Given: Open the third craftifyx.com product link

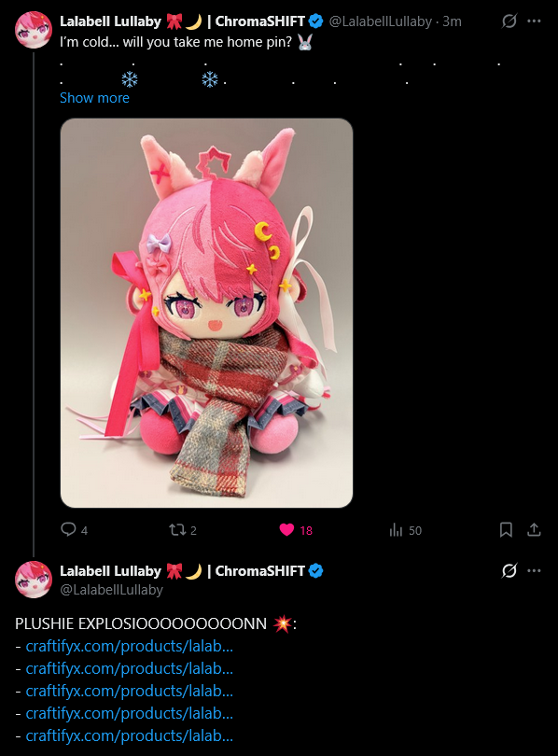Looking at the screenshot, I should point(129,691).
